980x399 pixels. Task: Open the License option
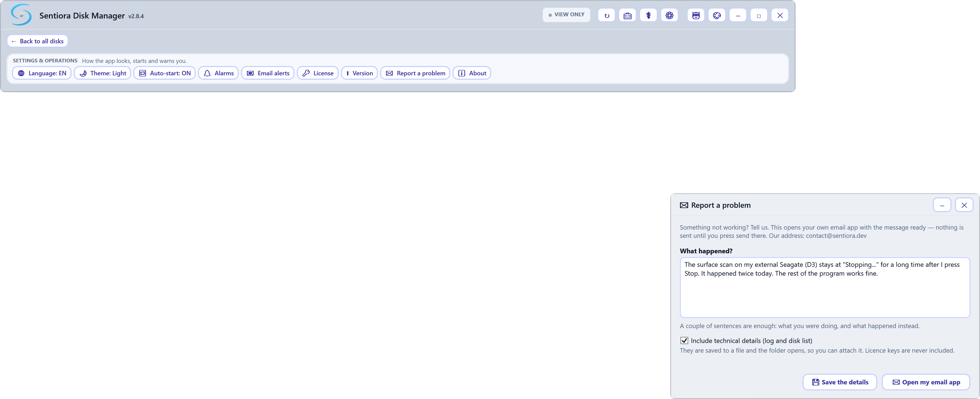(318, 73)
